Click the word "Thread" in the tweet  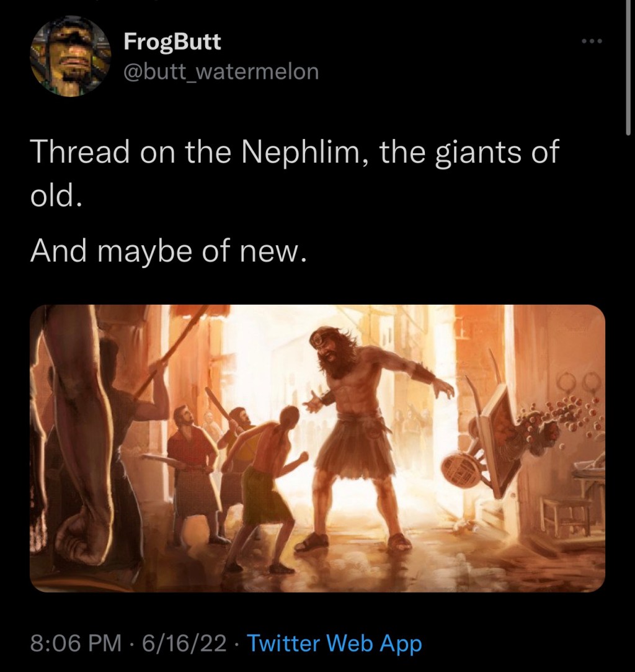point(81,153)
